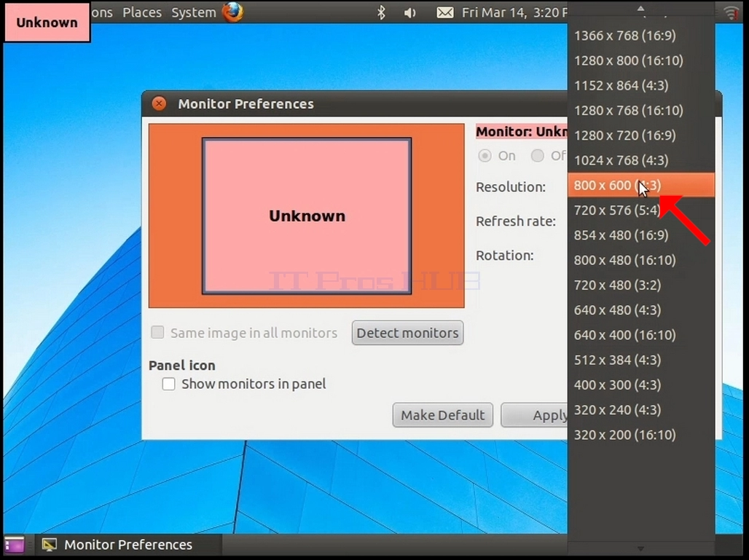The image size is (749, 560).
Task: Toggle Same image in all monitors checkbox
Action: (157, 332)
